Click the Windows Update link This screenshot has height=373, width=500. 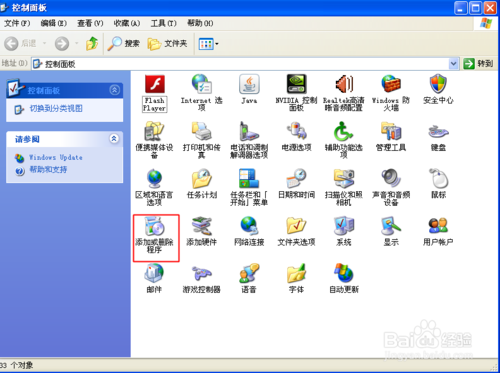tap(56, 157)
